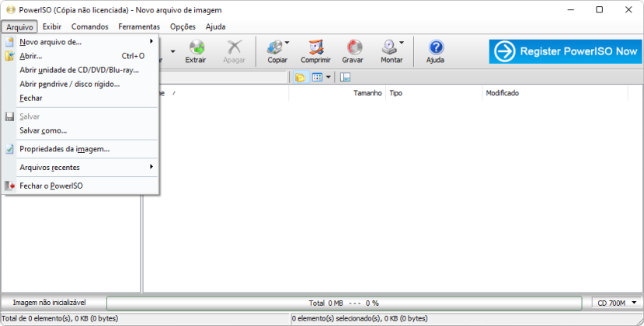The width and height of the screenshot is (644, 326).
Task: Click the Total 0 MB capacity progress bar
Action: pos(344,303)
